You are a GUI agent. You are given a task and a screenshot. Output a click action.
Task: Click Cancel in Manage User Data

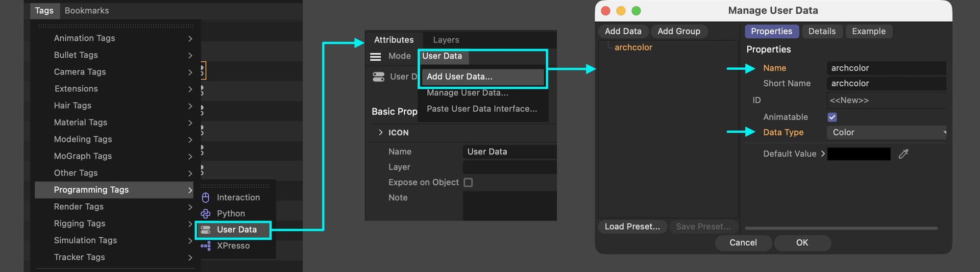(x=743, y=243)
